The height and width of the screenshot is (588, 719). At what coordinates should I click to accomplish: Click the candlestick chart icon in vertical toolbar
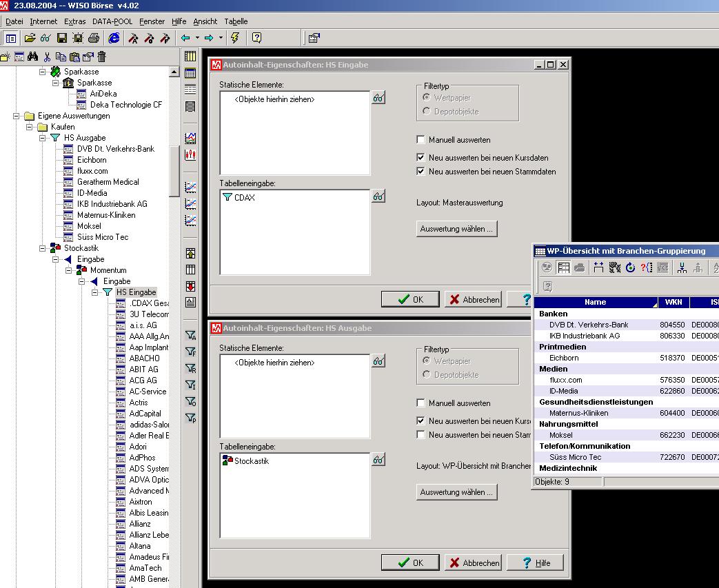point(190,154)
